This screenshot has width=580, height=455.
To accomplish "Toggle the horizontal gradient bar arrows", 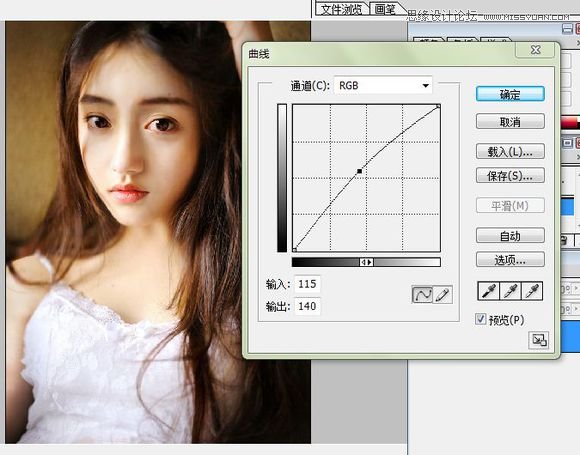I will (366, 262).
